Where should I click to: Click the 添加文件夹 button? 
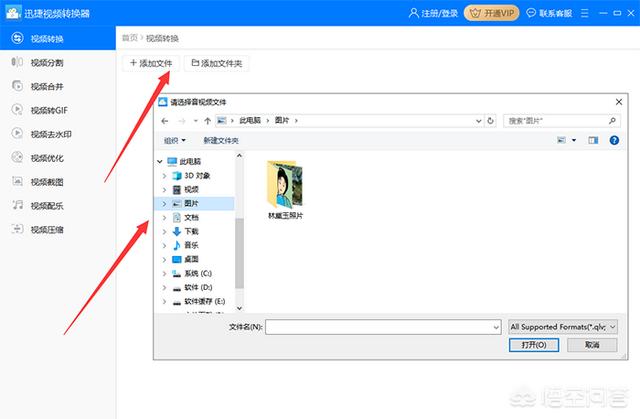coord(216,63)
